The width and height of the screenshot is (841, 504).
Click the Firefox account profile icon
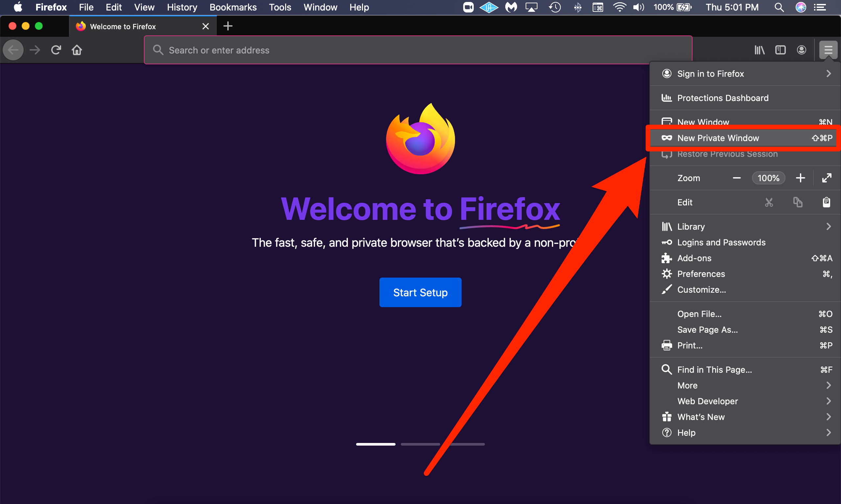pos(802,50)
